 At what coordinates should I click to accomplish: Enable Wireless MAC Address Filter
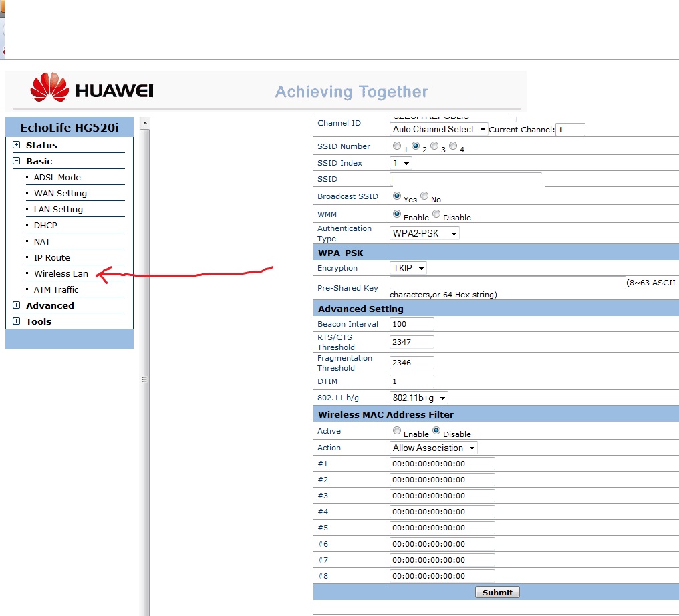click(397, 431)
